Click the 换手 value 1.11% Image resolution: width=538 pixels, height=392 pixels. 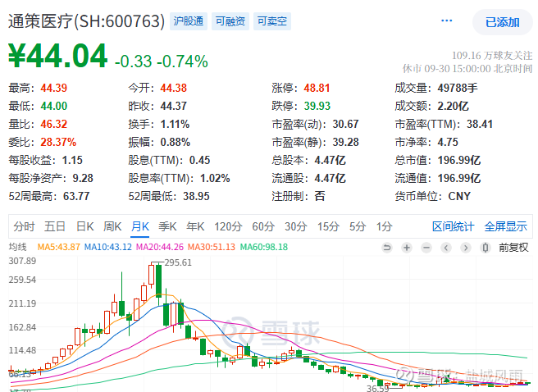click(175, 124)
